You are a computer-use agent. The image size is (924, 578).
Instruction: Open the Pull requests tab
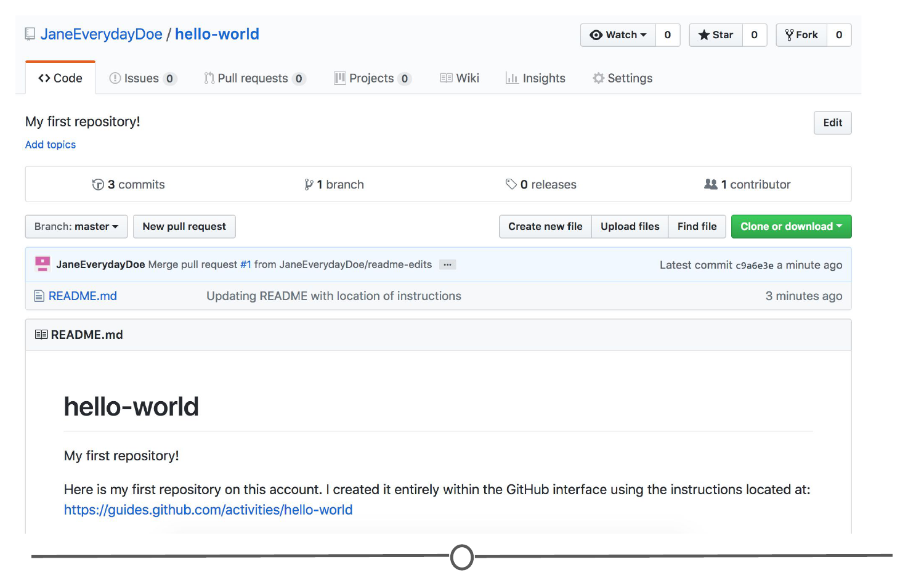[x=254, y=78]
